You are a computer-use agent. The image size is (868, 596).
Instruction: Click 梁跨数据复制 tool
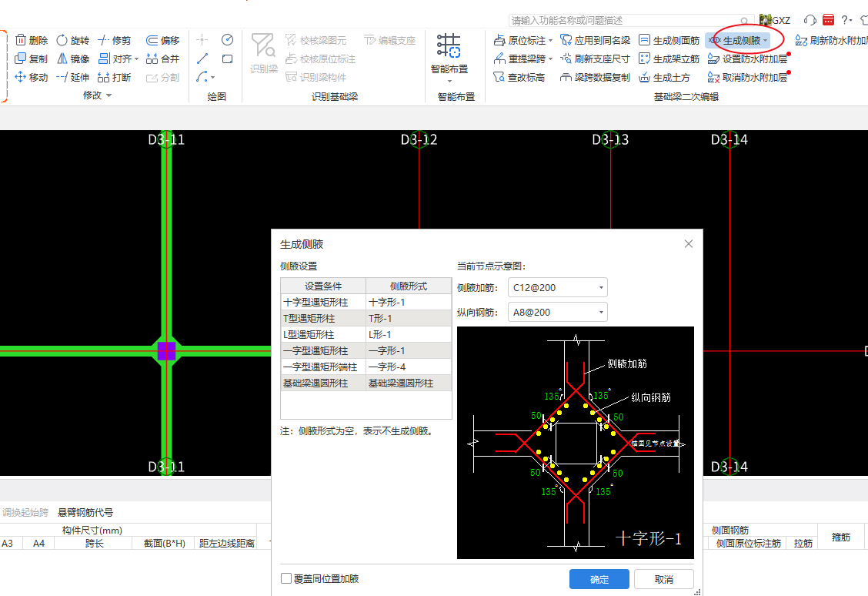[x=595, y=78]
